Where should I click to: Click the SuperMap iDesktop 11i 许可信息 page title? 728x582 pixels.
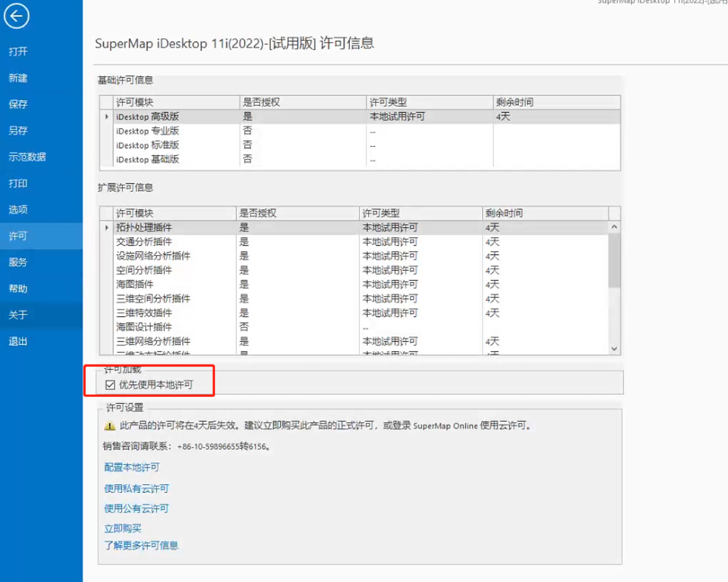coord(234,43)
